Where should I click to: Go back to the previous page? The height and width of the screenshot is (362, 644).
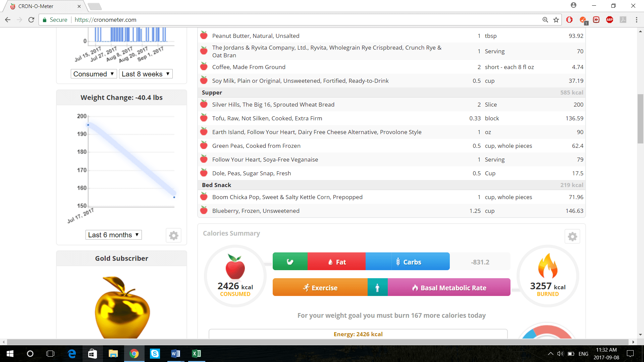click(x=8, y=20)
